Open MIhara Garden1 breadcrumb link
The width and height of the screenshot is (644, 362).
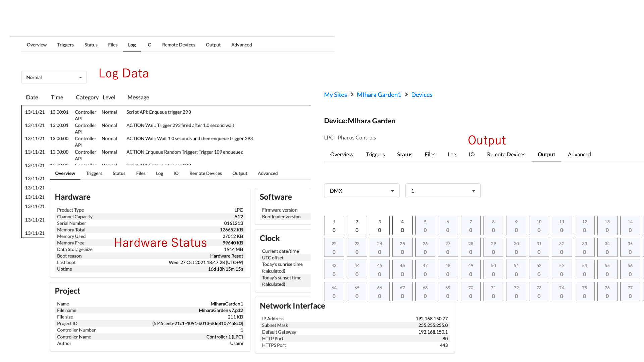(379, 95)
